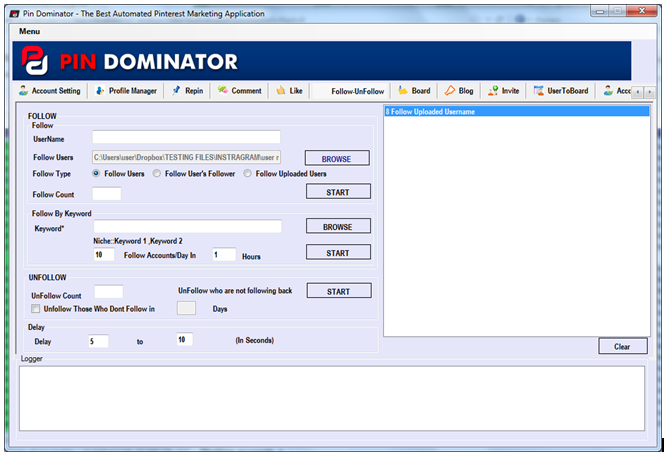Viewport: 665px width, 456px height.
Task: Select Follow User's Follower radio option
Action: point(157,173)
